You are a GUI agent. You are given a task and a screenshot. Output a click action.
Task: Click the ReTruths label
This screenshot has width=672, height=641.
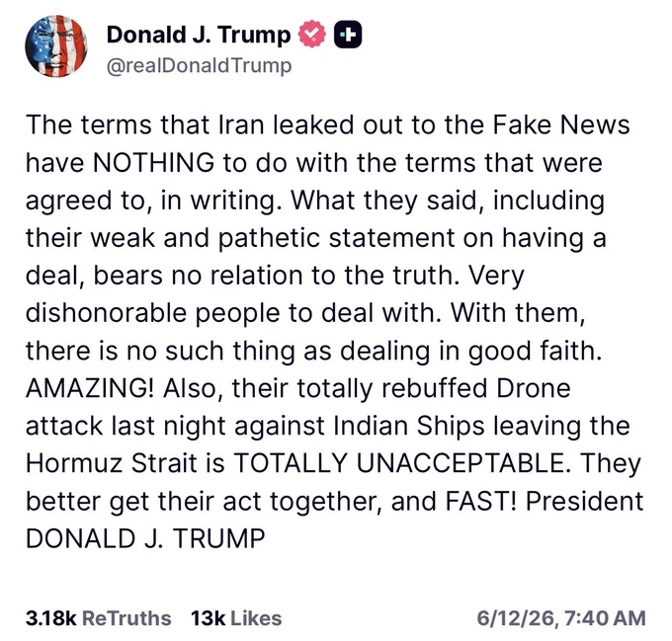(126, 618)
